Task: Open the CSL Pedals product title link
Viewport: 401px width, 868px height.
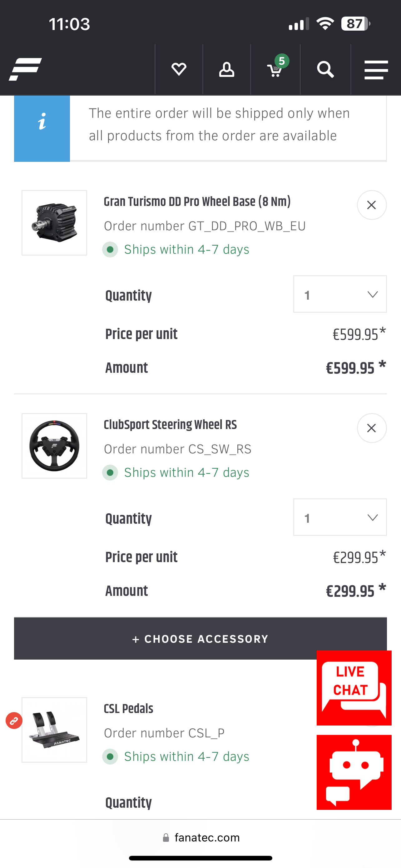Action: pyautogui.click(x=128, y=709)
